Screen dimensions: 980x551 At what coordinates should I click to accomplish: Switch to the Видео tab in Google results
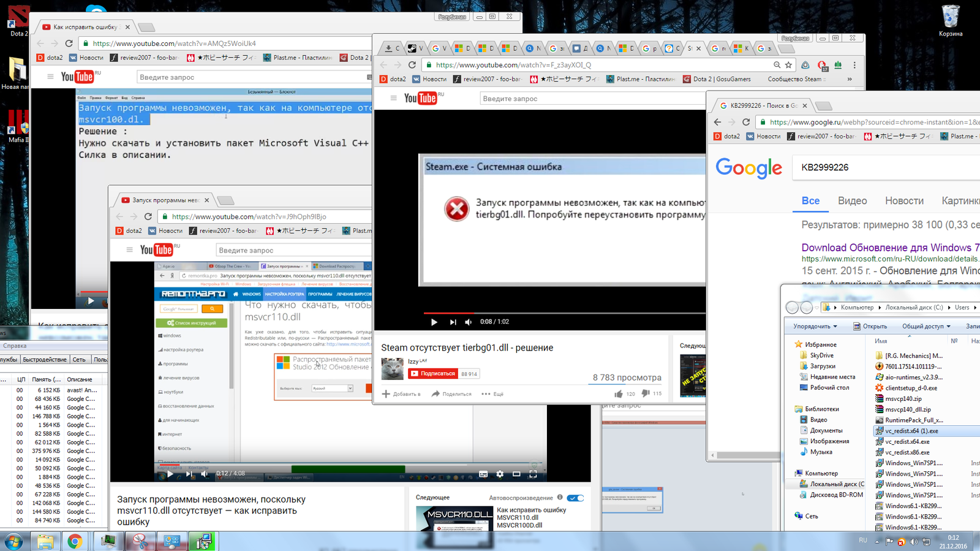[852, 201]
